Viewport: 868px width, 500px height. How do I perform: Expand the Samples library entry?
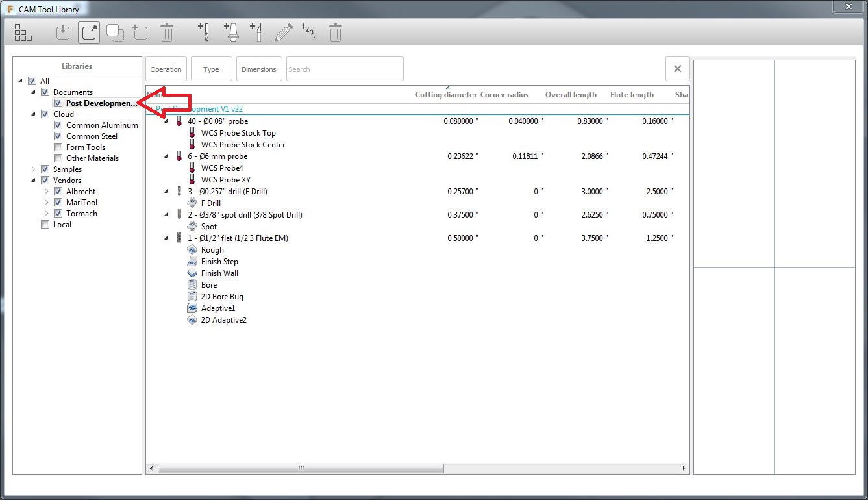(33, 169)
